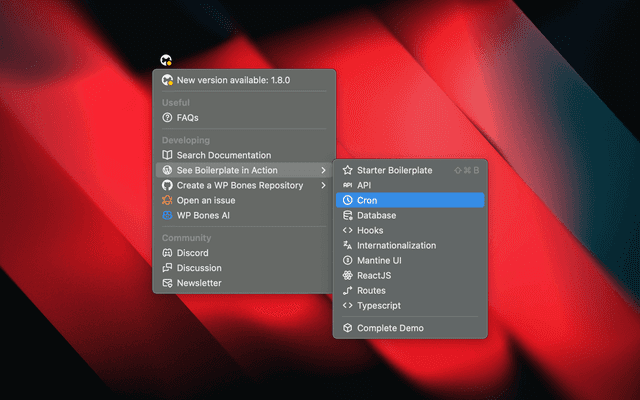Click the GitHub icon beside Create Repository
Image resolution: width=640 pixels, height=400 pixels.
168,185
